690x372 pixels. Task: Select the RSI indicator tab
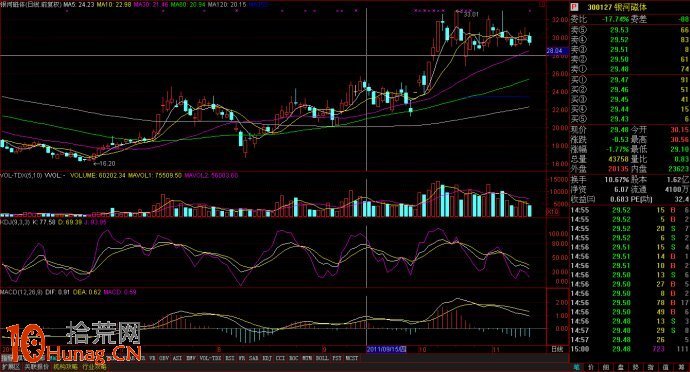(230, 358)
